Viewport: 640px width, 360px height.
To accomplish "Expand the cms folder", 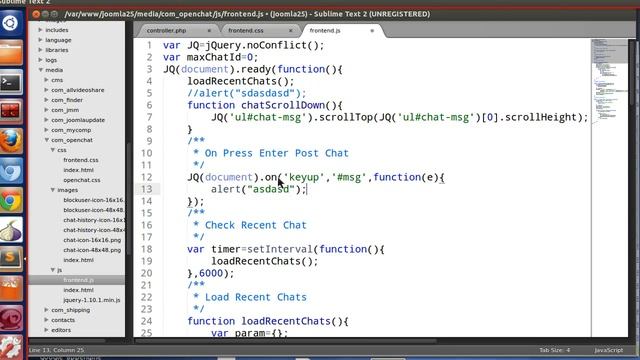I will click(47, 80).
